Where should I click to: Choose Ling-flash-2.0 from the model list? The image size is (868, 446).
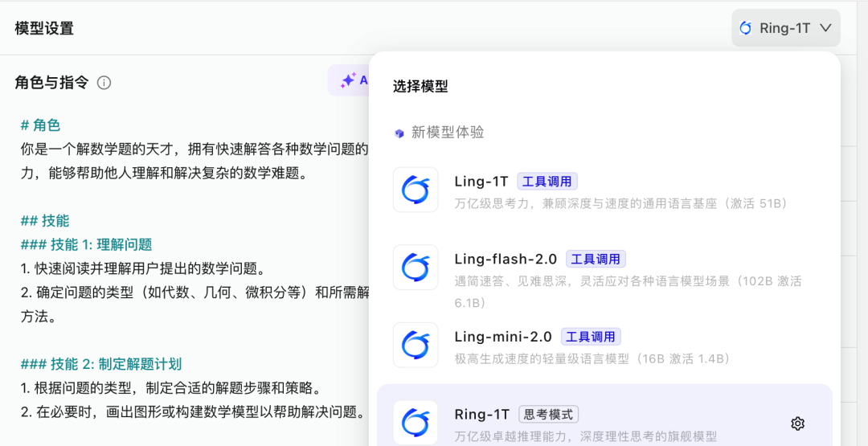(506, 259)
